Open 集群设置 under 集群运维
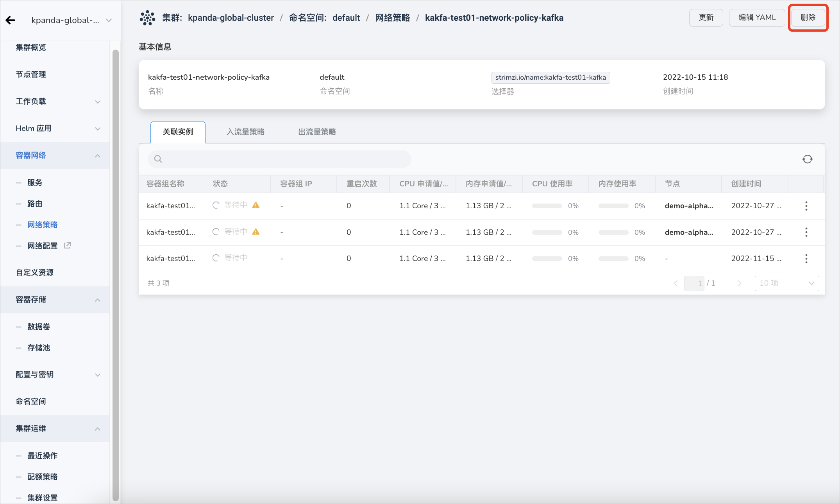 tap(42, 498)
